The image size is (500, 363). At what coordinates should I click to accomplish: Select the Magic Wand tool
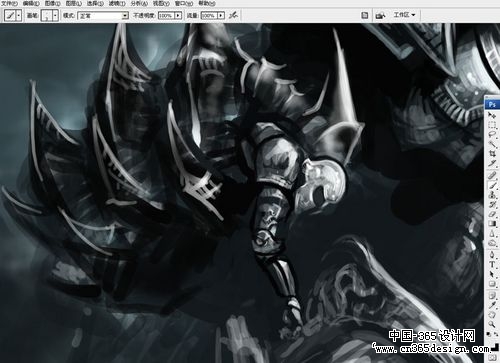[492, 144]
